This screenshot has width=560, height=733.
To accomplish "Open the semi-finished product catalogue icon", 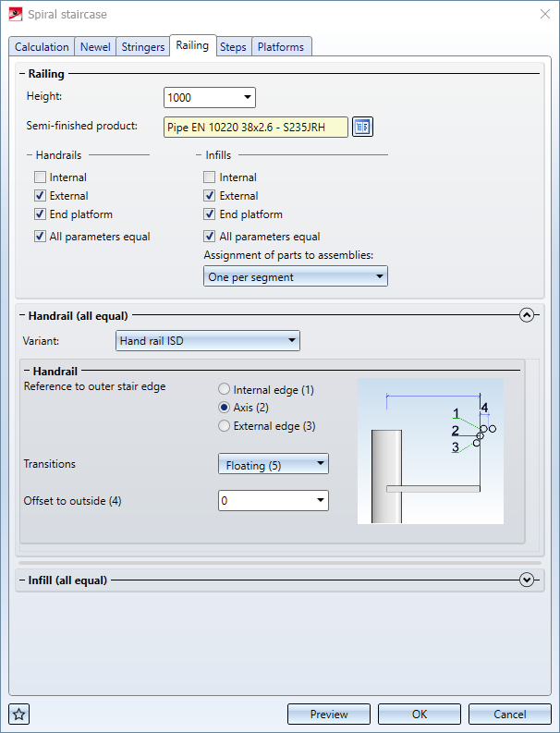I will [362, 127].
